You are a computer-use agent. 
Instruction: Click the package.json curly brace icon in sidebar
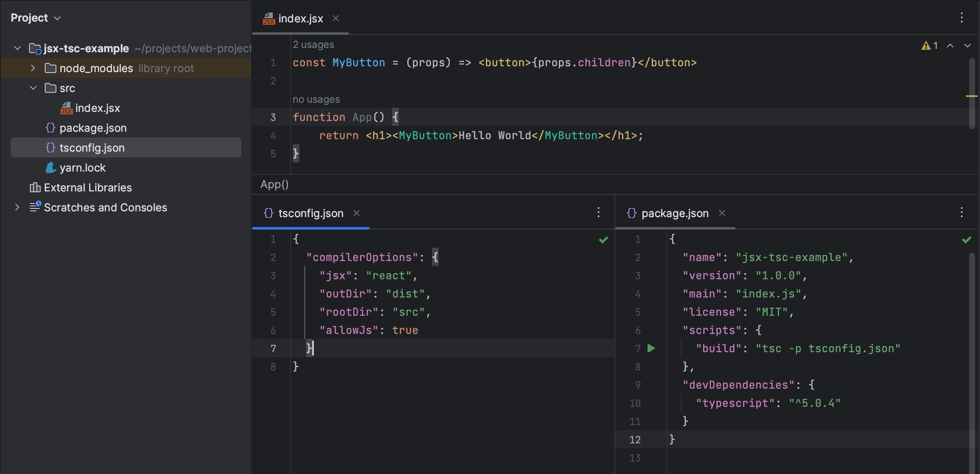pos(51,127)
